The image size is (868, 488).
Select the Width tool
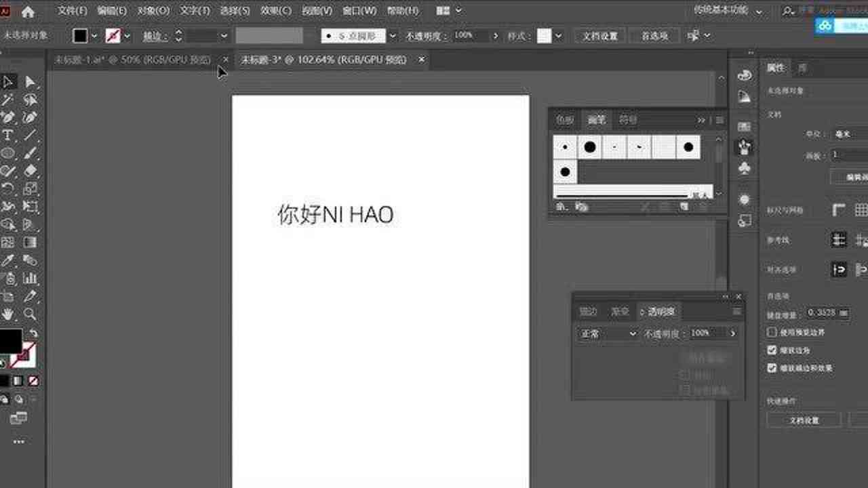(x=8, y=206)
